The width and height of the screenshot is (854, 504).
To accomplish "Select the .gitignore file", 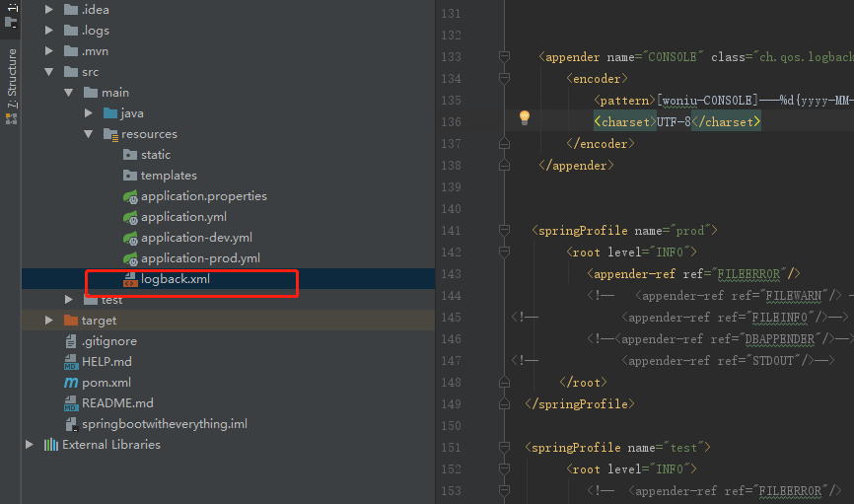I will click(108, 341).
